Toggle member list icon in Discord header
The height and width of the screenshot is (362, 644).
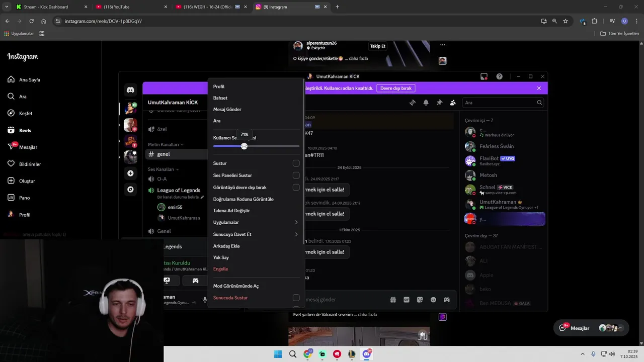pyautogui.click(x=453, y=103)
